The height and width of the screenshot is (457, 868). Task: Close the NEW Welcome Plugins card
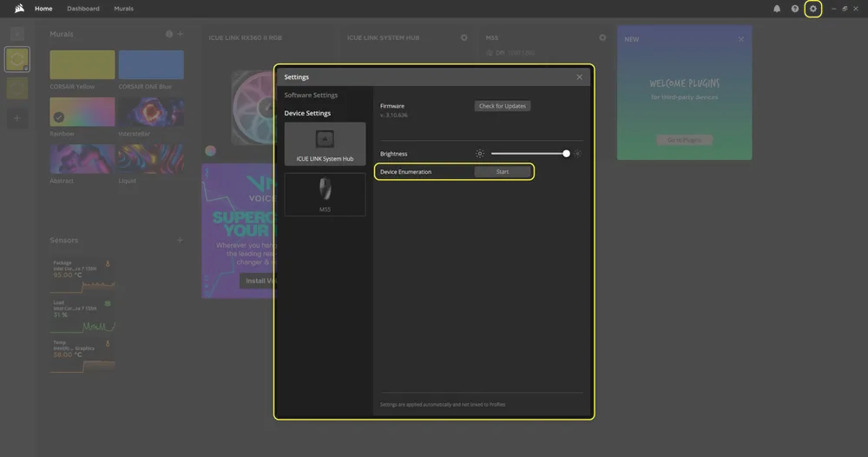pos(740,39)
